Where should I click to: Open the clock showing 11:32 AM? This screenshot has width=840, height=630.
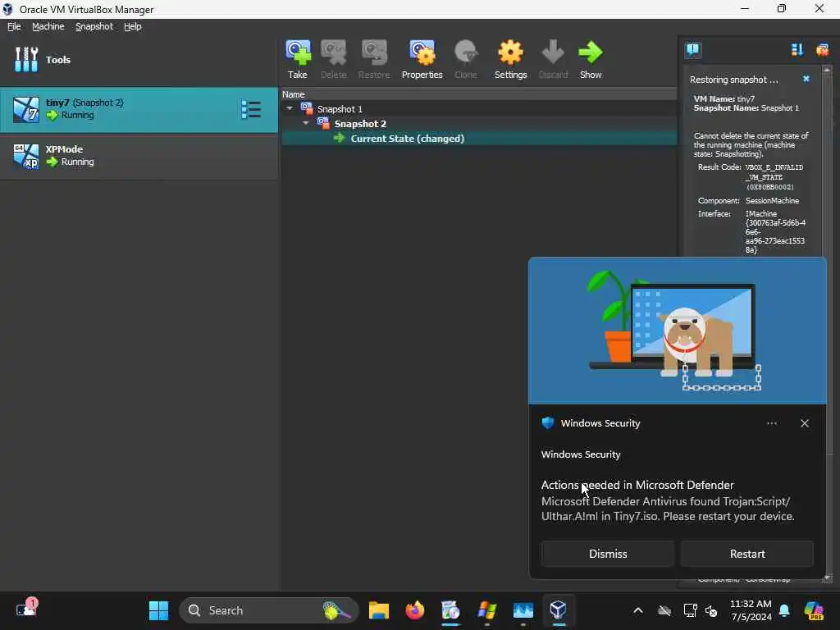coord(751,610)
